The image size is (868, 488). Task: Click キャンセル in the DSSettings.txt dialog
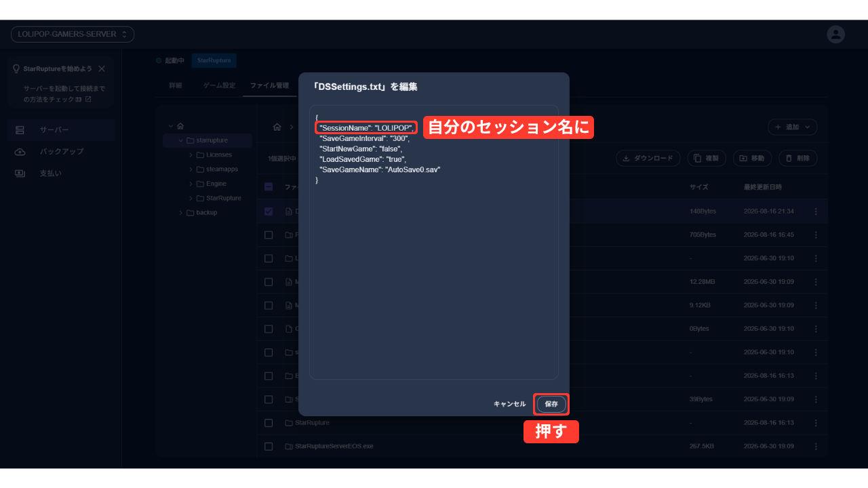(x=509, y=404)
